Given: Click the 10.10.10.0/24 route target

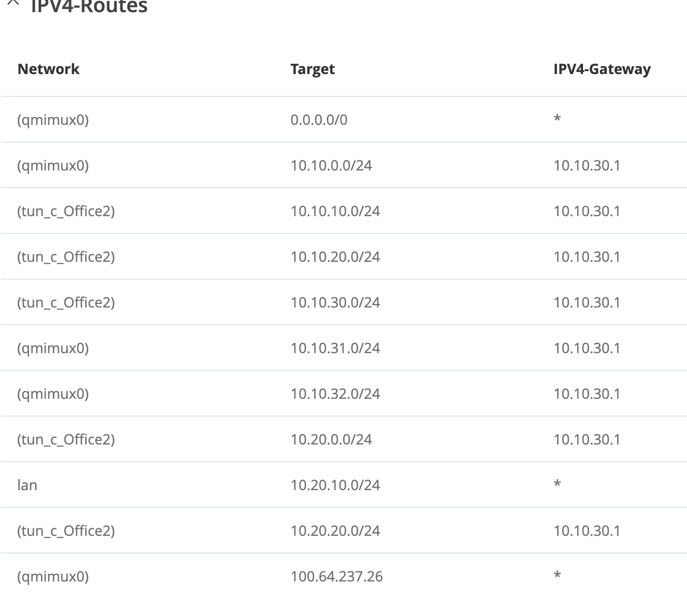Looking at the screenshot, I should pos(335,211).
